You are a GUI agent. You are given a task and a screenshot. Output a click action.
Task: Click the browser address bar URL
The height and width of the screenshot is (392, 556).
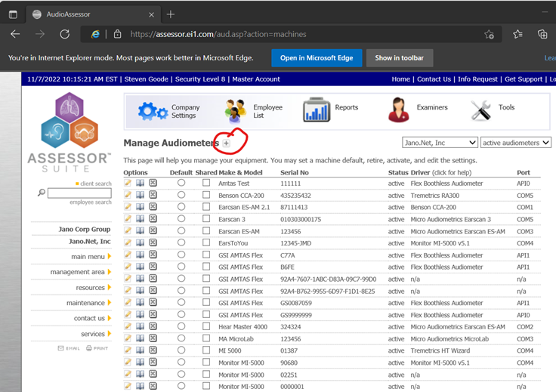[x=218, y=35]
